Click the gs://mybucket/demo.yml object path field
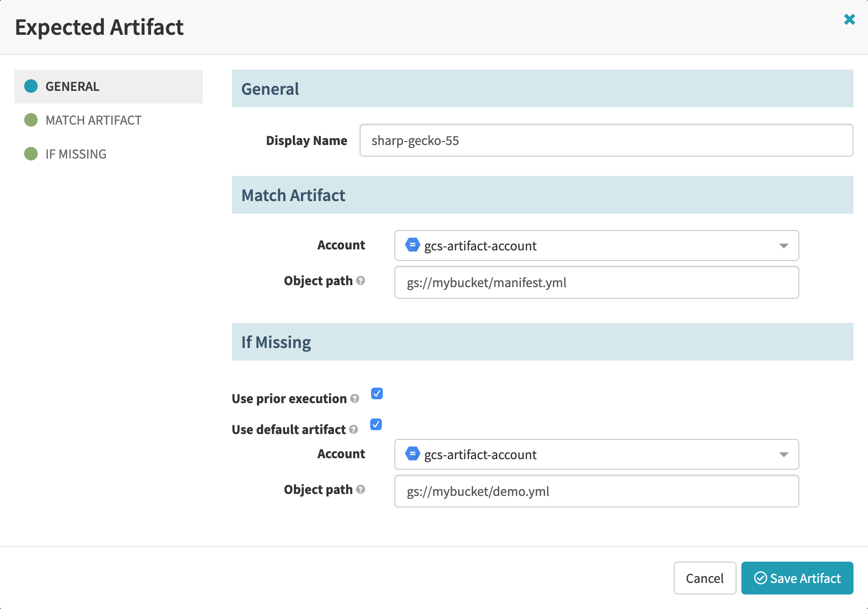 click(x=596, y=491)
